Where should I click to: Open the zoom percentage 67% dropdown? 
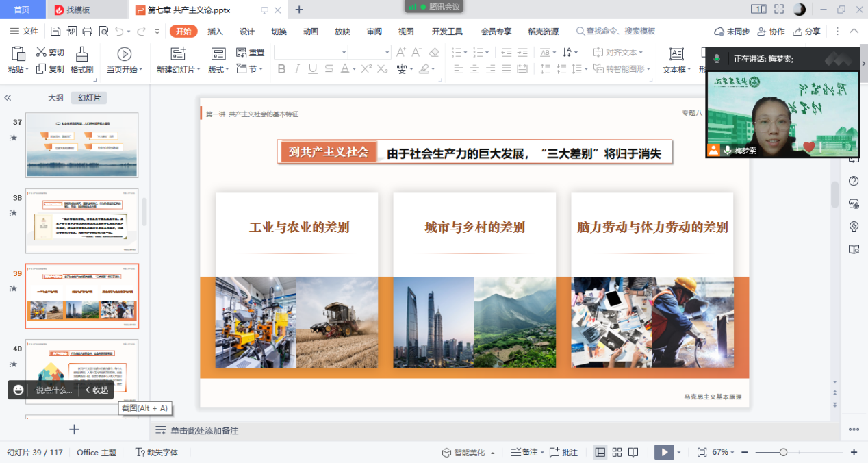tap(724, 452)
